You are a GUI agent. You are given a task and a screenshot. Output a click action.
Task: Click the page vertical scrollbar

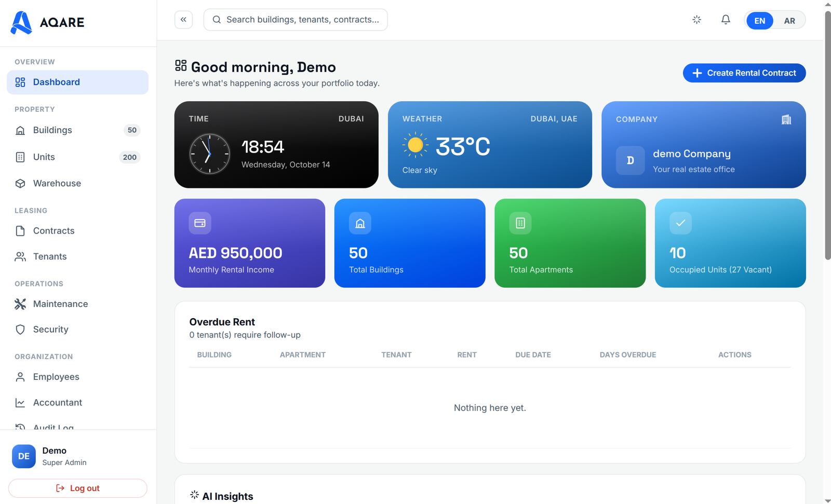tap(827, 135)
